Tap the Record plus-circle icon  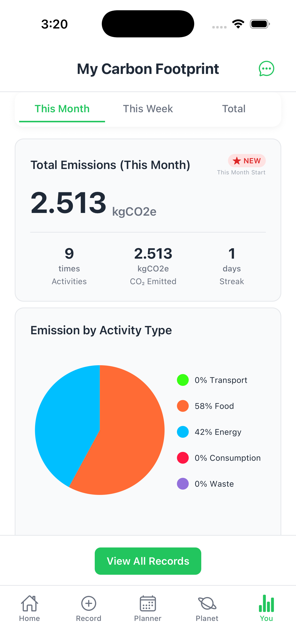pos(89,603)
